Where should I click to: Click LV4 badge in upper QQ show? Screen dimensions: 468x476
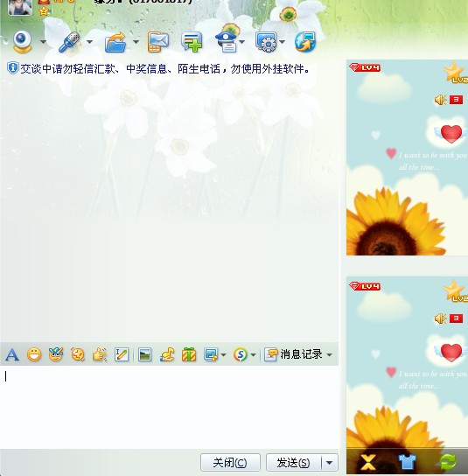pyautogui.click(x=365, y=67)
